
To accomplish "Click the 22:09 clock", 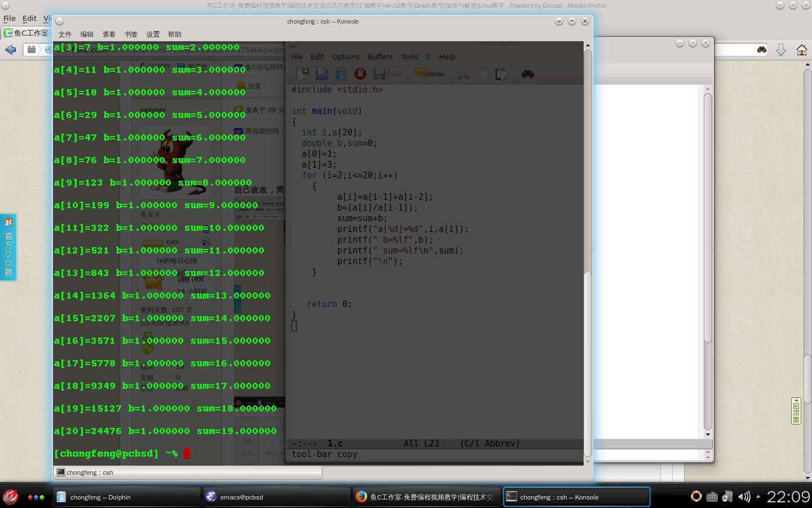I will click(x=788, y=497).
